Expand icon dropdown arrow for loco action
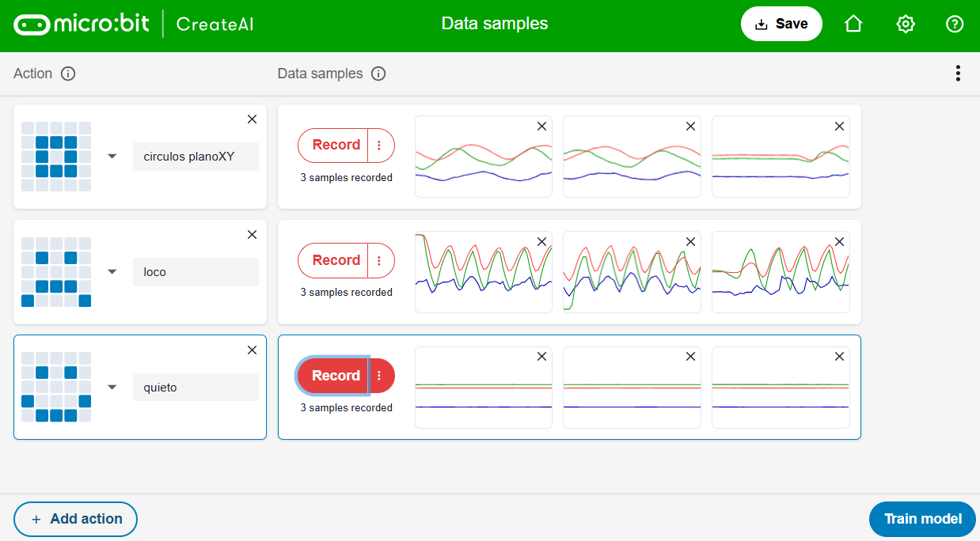980x541 pixels. pos(112,272)
